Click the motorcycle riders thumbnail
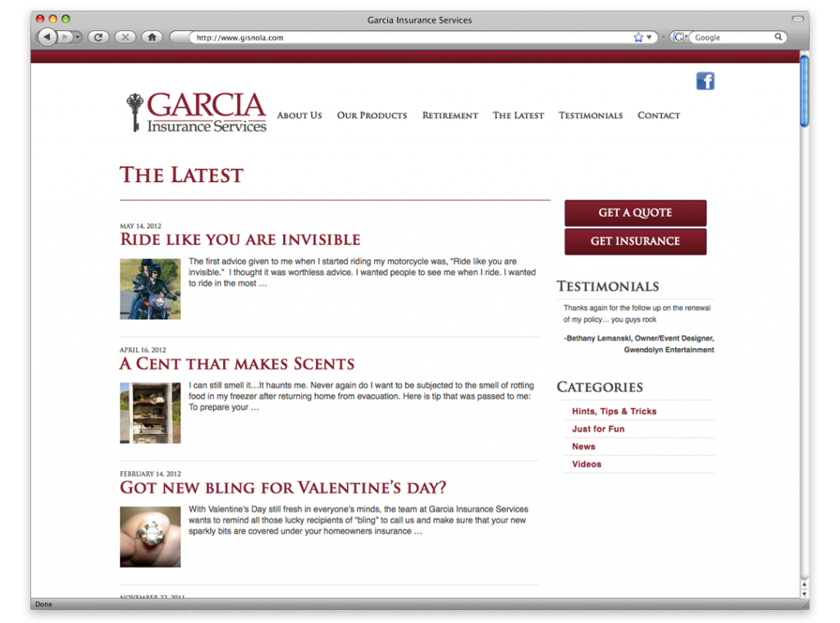Screen dimensions: 840x623 pyautogui.click(x=150, y=289)
